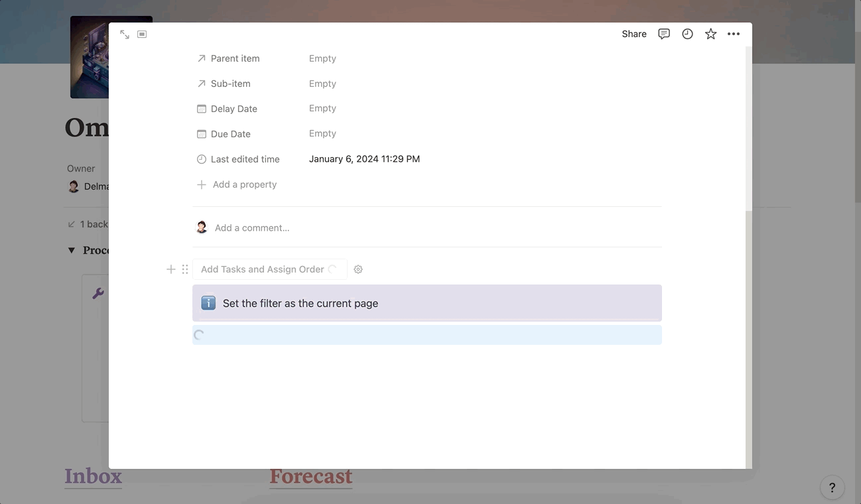Click the blue info icon in the callout

[208, 303]
